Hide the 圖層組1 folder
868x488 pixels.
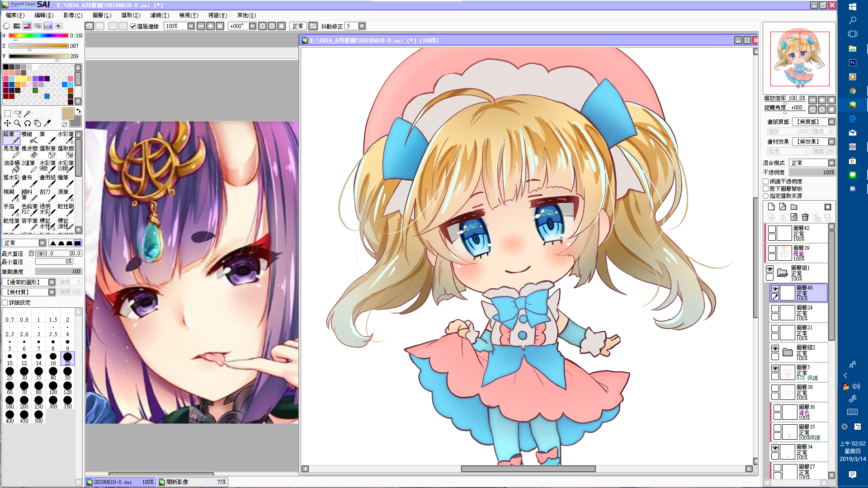[x=769, y=269]
